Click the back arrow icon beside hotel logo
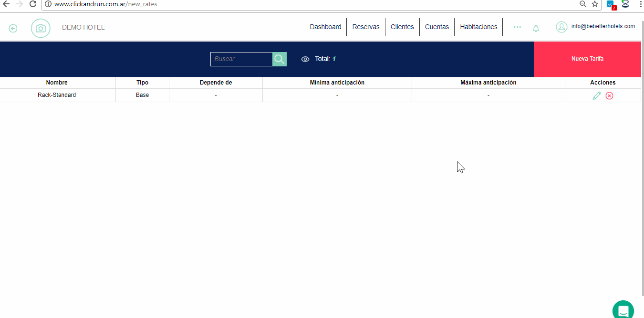Viewport: 644px width, 318px height. (13, 28)
